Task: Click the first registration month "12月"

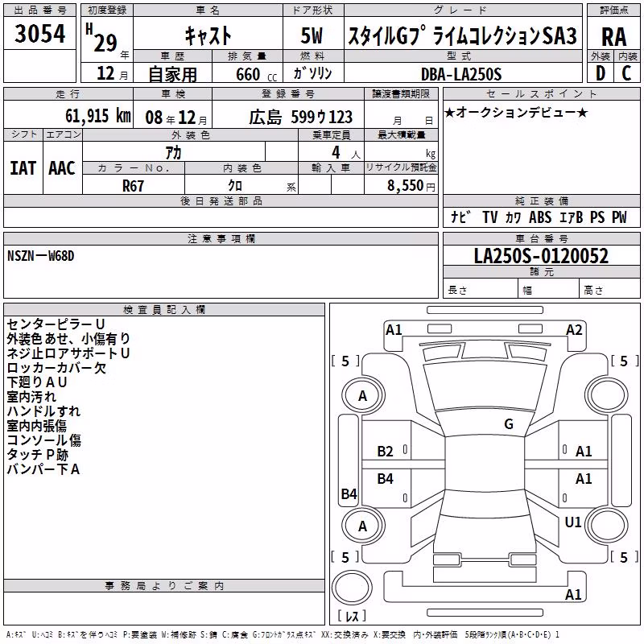Action: (112, 73)
